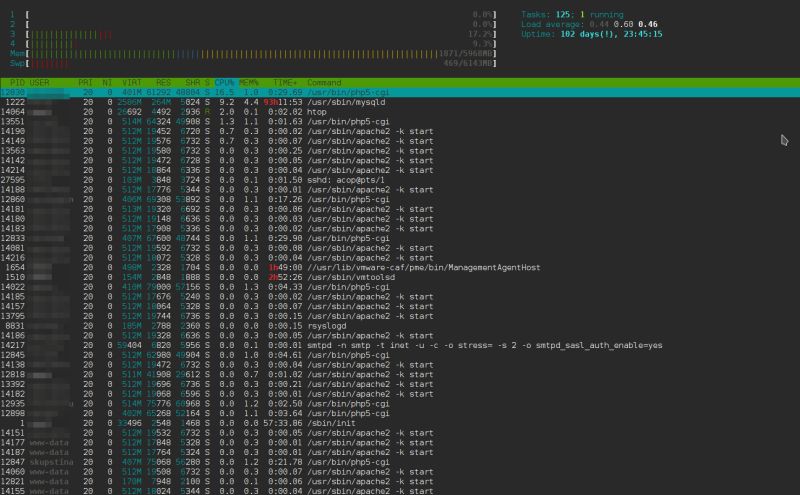
Task: Select apache2 process row PID 14060
Action: coord(400,472)
